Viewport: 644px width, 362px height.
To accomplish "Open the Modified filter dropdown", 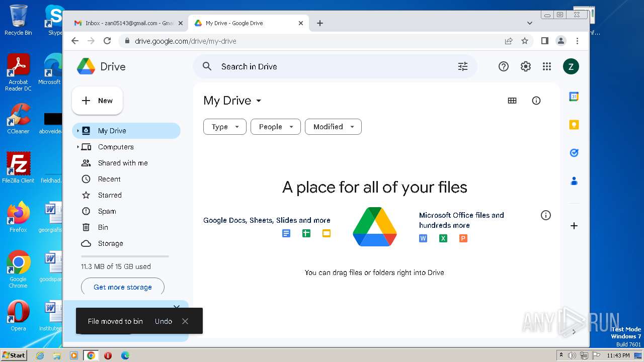I will pos(333,127).
